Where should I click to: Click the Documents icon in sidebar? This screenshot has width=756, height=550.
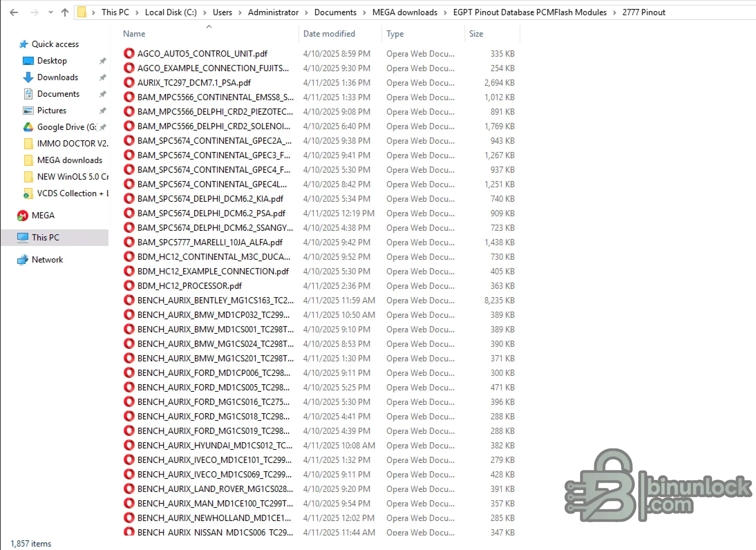click(28, 94)
